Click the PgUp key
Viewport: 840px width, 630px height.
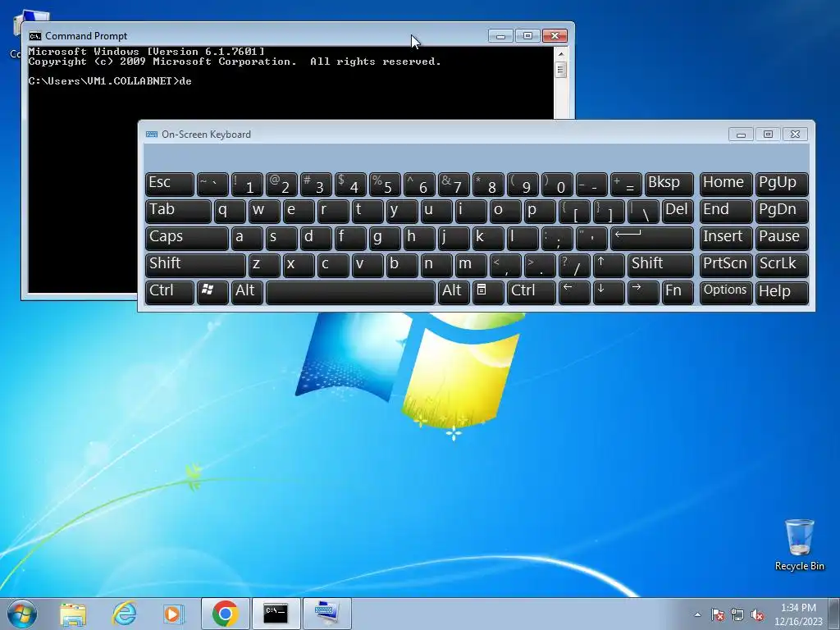(x=781, y=184)
